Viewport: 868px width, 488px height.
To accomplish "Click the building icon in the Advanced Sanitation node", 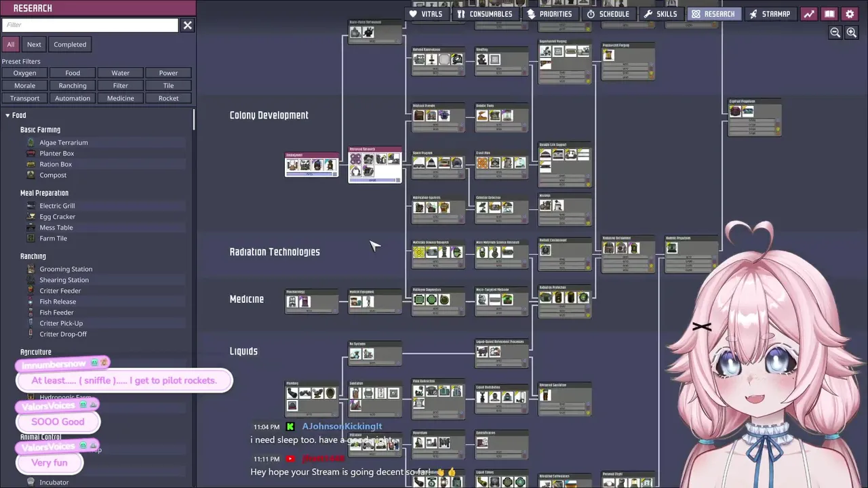I will 545,395.
